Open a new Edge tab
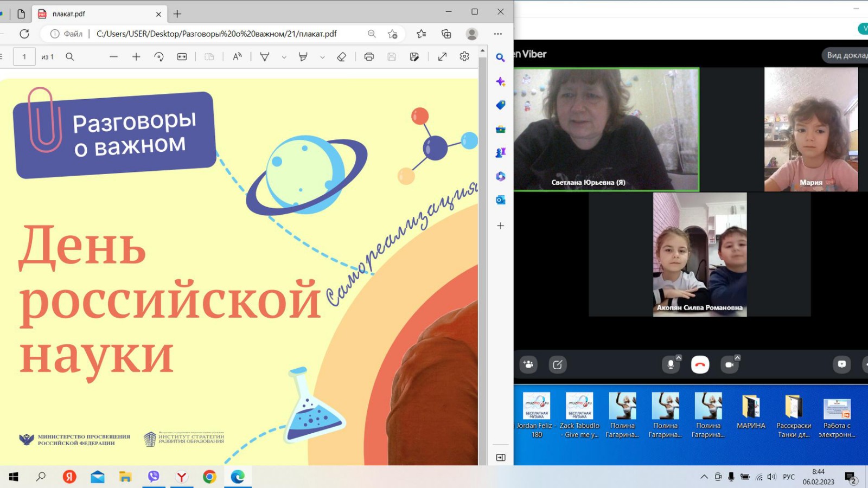The height and width of the screenshot is (488, 868). coord(177,14)
